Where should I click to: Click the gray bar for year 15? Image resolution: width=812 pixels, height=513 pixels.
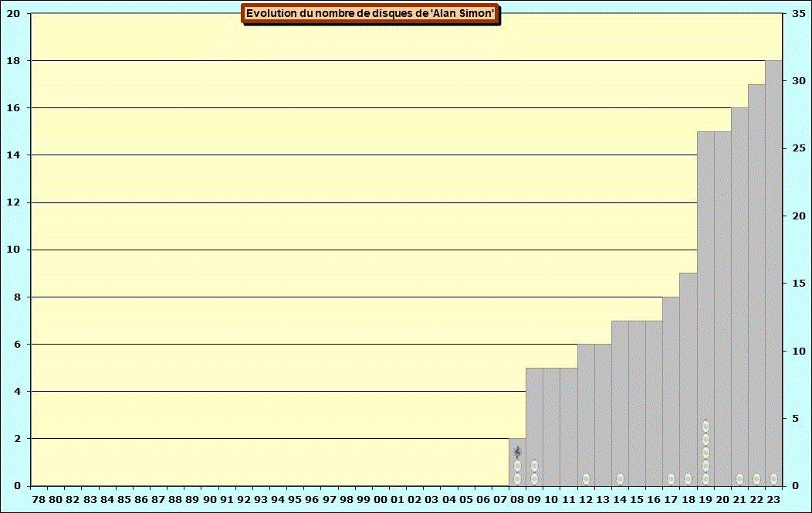637,403
